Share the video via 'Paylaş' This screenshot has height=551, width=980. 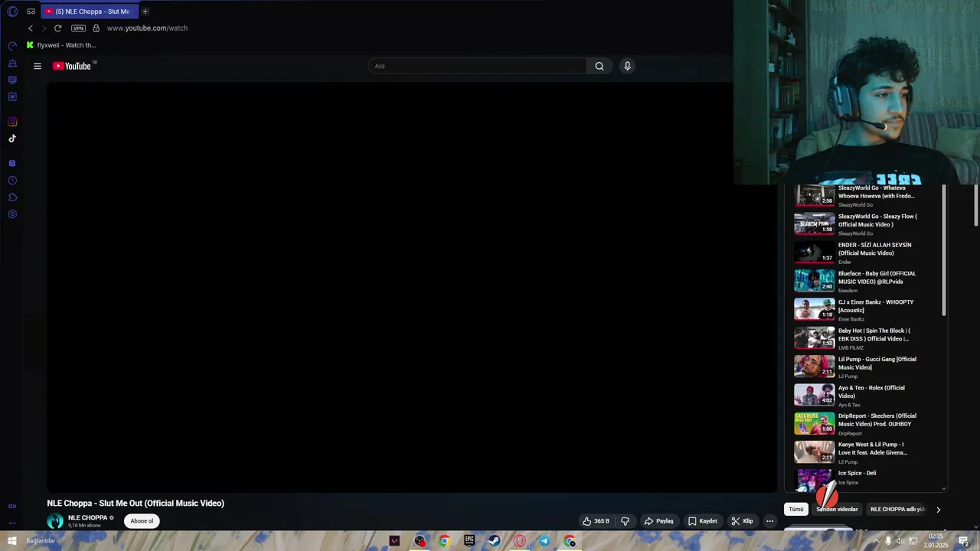[x=658, y=521]
